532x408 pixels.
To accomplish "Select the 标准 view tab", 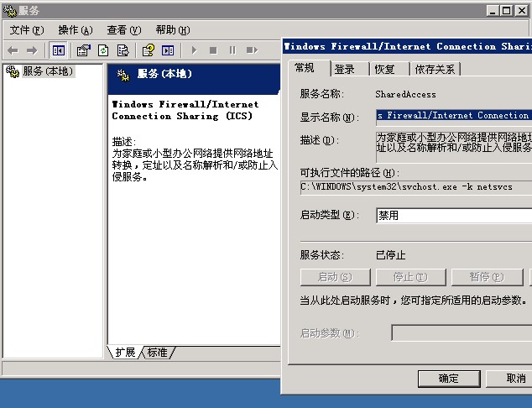I will pos(158,352).
